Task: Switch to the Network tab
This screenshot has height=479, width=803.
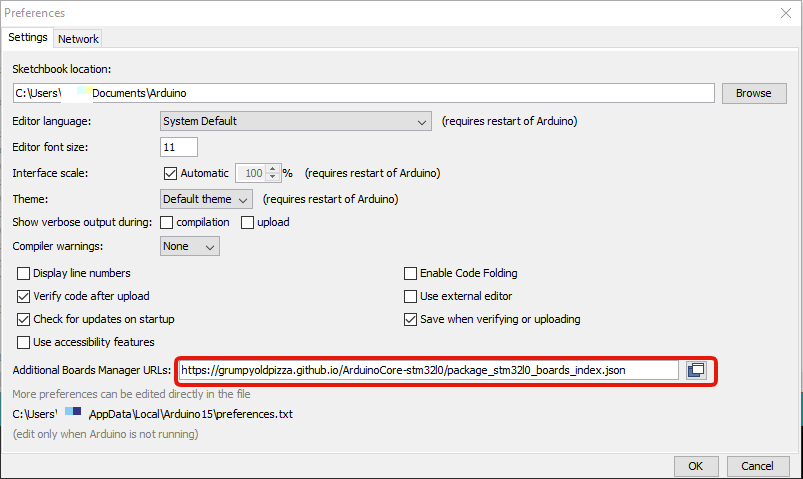Action: [x=78, y=39]
